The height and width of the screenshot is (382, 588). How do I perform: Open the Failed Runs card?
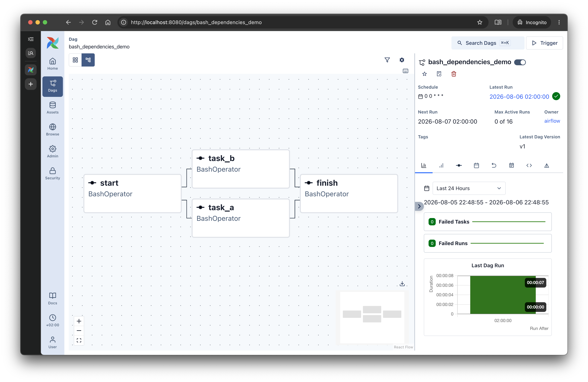click(x=487, y=243)
